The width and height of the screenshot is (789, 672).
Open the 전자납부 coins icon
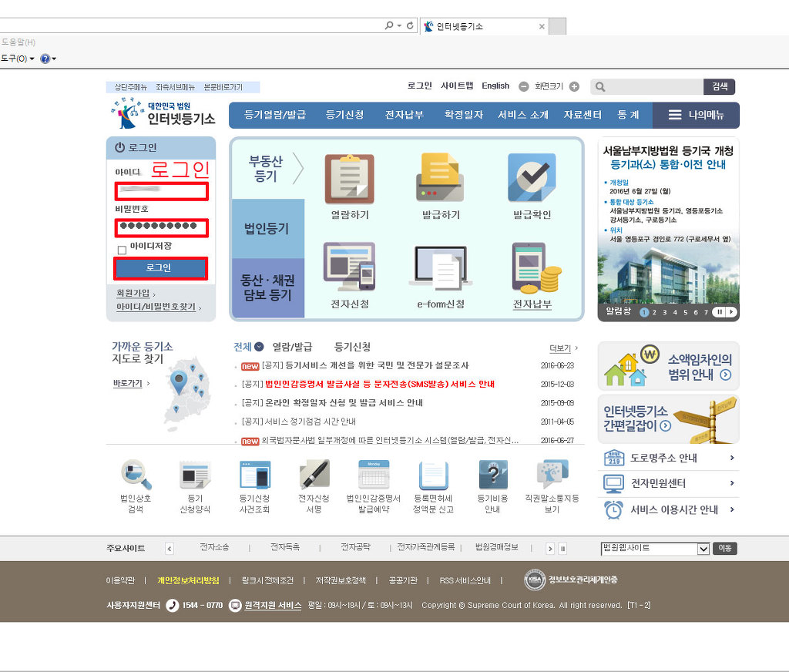pos(536,267)
